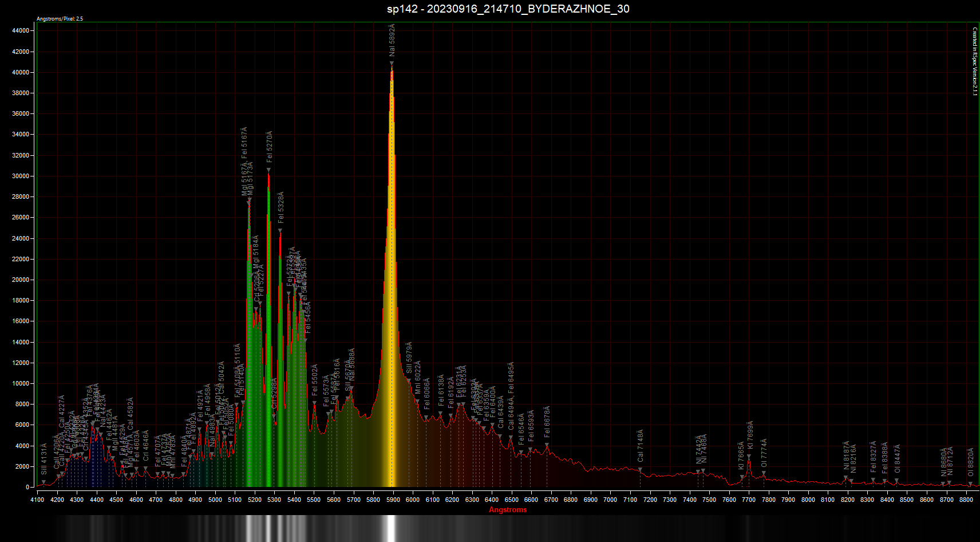980x542 pixels.
Task: Select the NI 8187Å line label
Action: [847, 455]
